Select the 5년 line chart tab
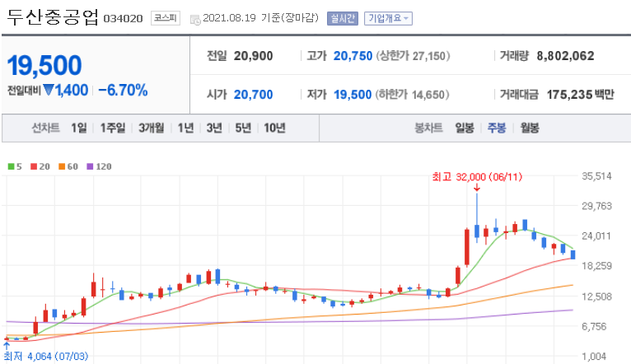This screenshot has width=631, height=364. pyautogui.click(x=243, y=128)
